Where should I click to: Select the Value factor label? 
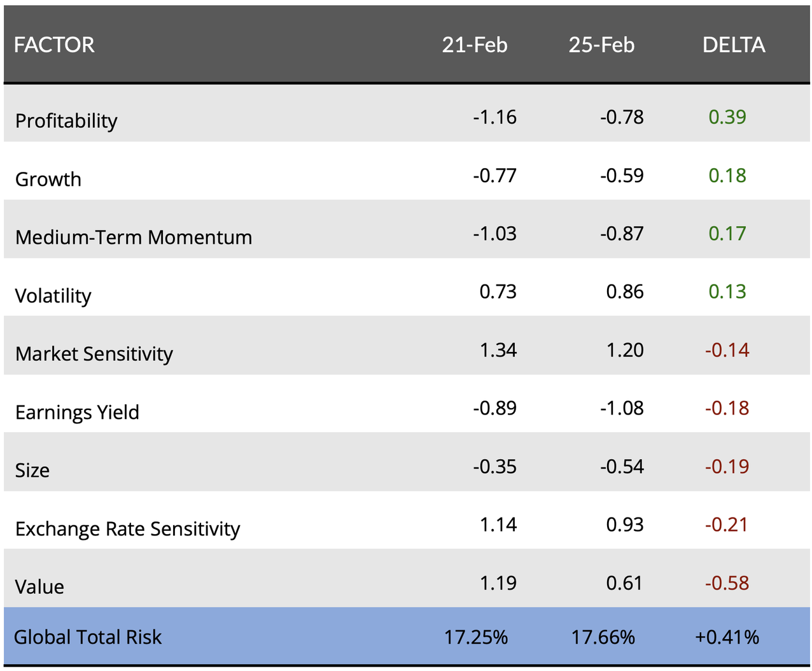click(x=39, y=586)
